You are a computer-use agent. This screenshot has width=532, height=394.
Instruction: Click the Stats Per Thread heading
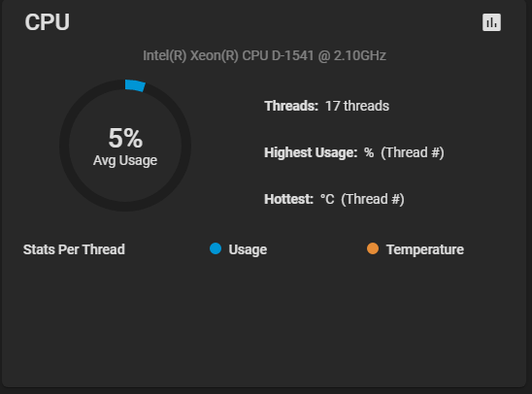tap(74, 249)
